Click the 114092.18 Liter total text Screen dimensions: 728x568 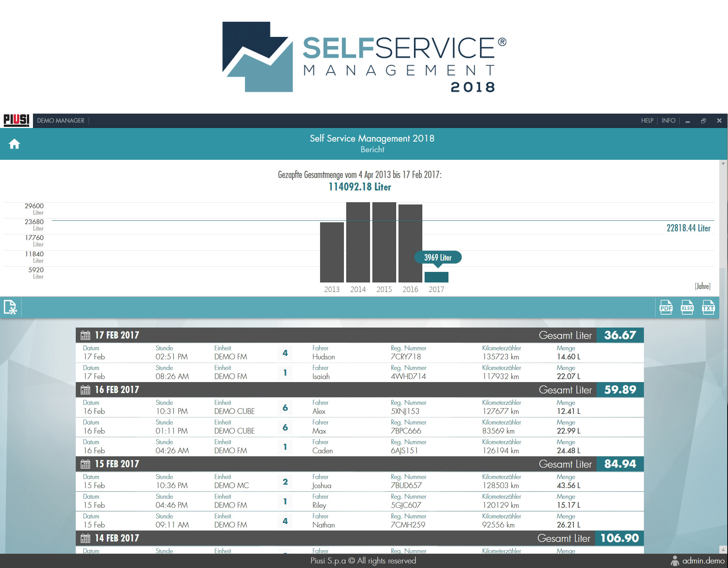360,187
